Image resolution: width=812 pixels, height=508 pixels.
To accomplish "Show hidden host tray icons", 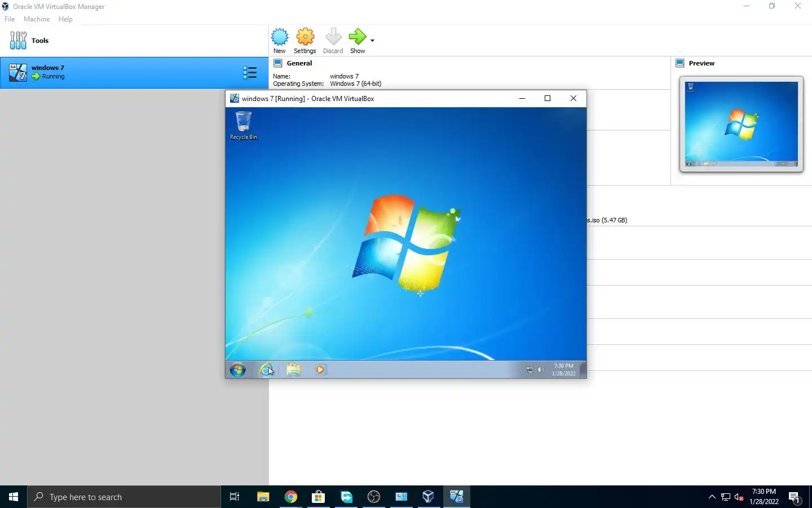I will click(712, 497).
